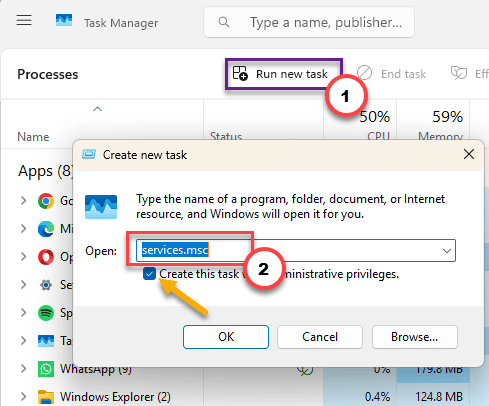This screenshot has height=406, width=489.
Task: Toggle 'Create this task with administrative privileges' checkbox
Action: 149,274
